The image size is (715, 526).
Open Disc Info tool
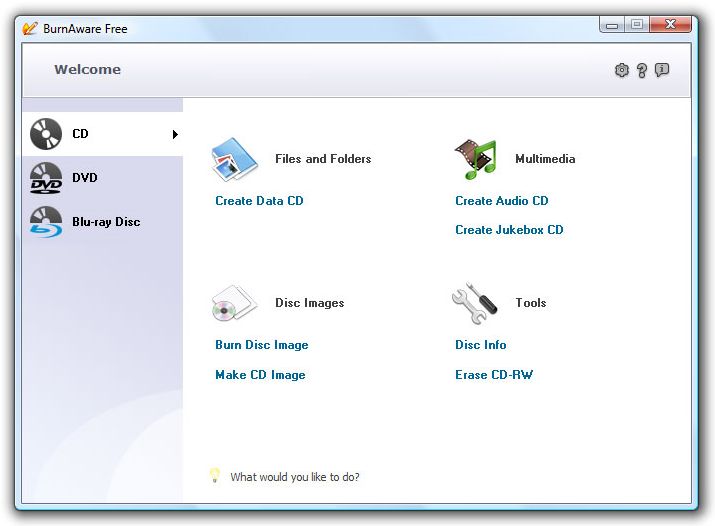click(481, 345)
